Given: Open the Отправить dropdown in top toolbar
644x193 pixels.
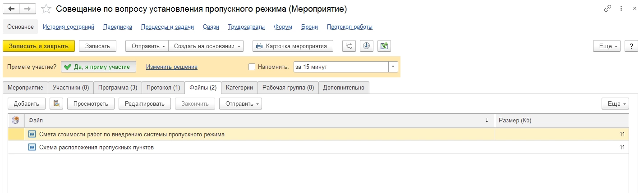Looking at the screenshot, I should click(147, 46).
